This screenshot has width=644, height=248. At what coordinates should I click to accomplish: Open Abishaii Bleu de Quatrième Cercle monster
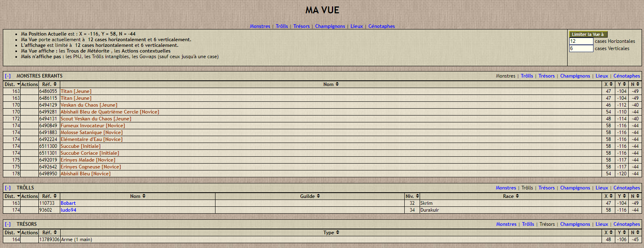point(110,112)
